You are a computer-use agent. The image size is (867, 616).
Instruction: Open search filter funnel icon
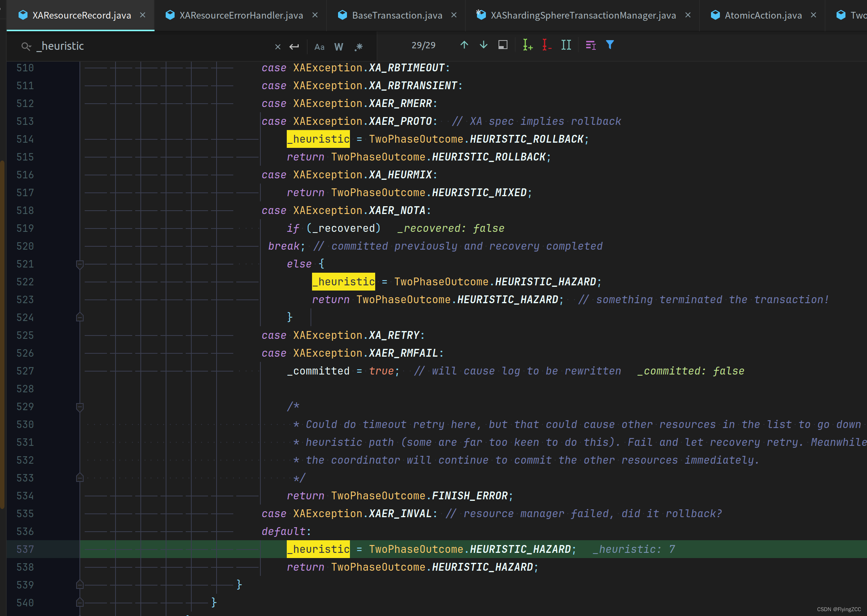tap(610, 45)
